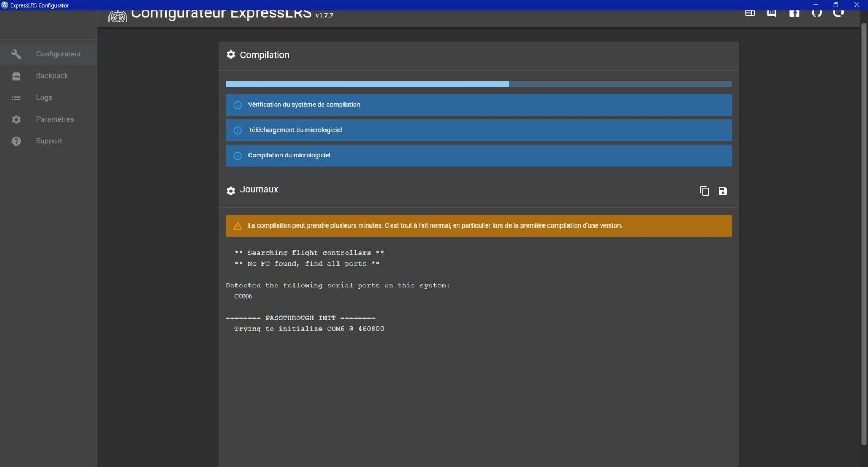Screen dimensions: 868x467
Task: Click the 'Téléchargement du micrologiciel' step
Action: 478,130
